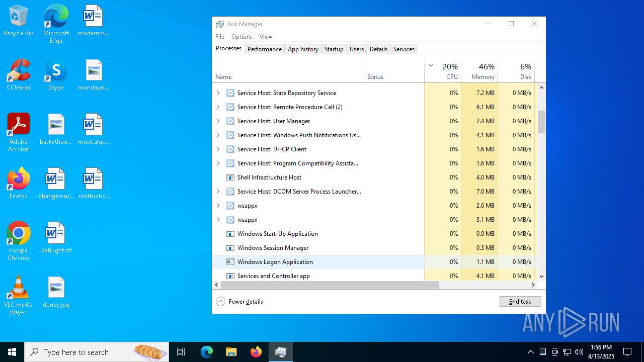Expand Service Host: Program Compatibility Assistant row
This screenshot has width=644, height=362.
(218, 163)
